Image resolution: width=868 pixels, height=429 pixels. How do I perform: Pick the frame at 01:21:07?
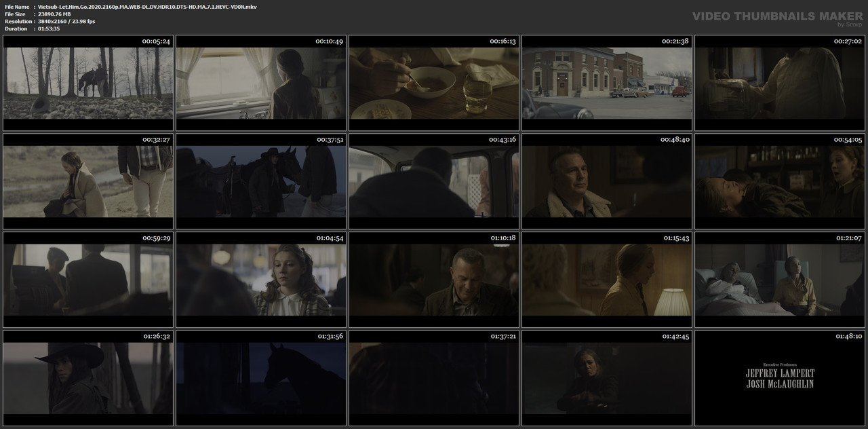780,280
